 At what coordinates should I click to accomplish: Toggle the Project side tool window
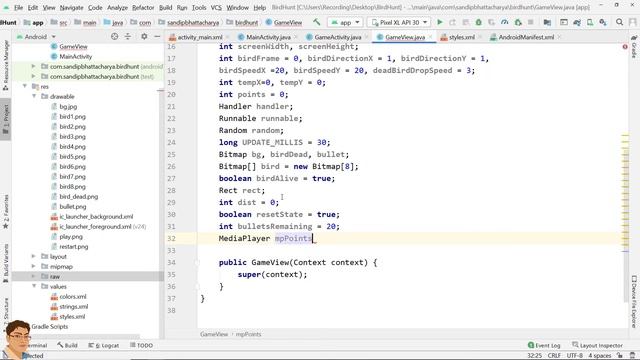pos(6,119)
